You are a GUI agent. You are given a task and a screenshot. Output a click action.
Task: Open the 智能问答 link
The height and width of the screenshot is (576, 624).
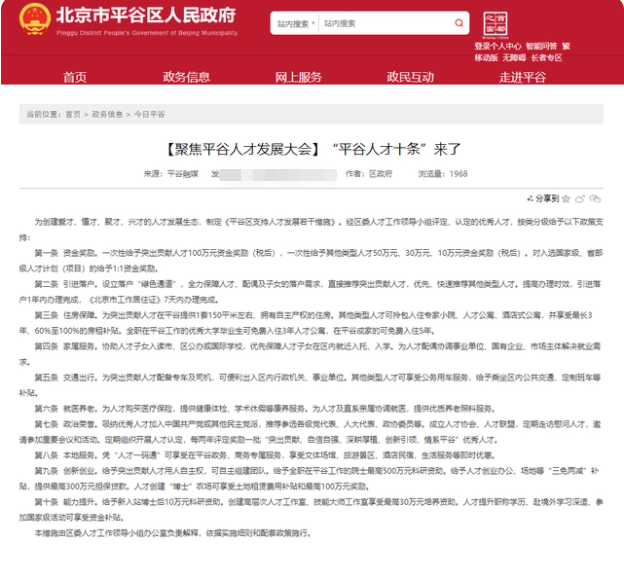pyautogui.click(x=541, y=46)
